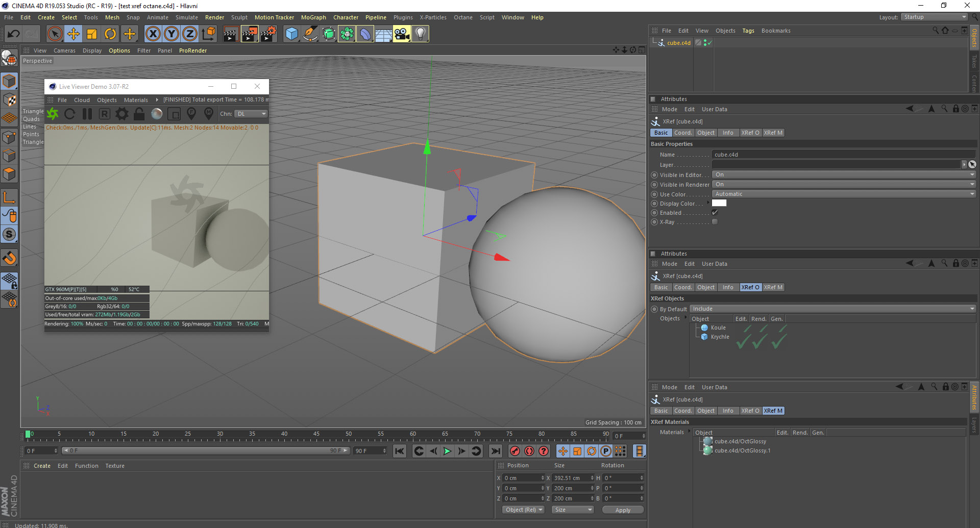
Task: Select Krychle in XRef Objects list
Action: [x=720, y=337]
